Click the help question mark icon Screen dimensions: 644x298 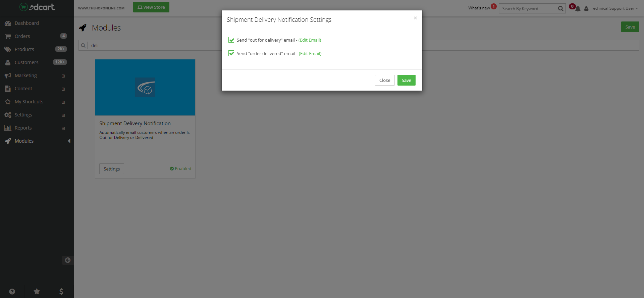click(x=12, y=292)
